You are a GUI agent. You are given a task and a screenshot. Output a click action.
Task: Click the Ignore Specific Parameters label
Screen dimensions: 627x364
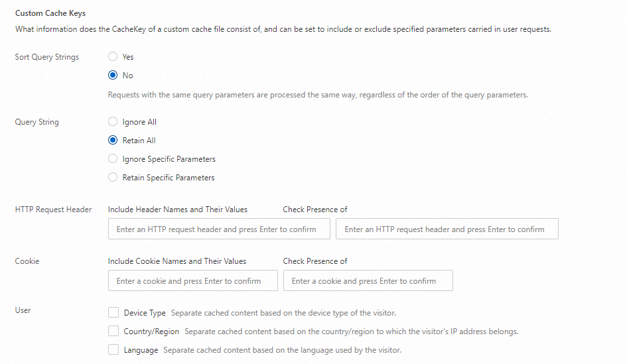pos(169,159)
